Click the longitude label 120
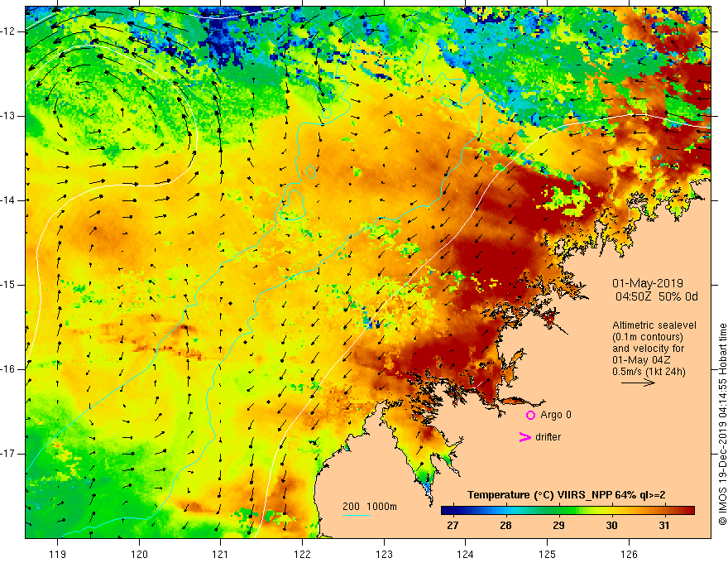The width and height of the screenshot is (728, 563). tap(139, 554)
